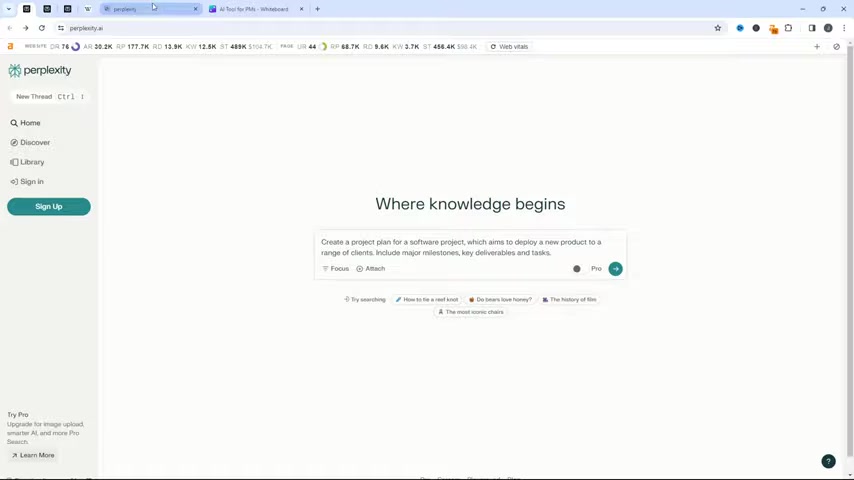The height and width of the screenshot is (480, 854).
Task: Bookmark this page with the star
Action: pyautogui.click(x=718, y=28)
